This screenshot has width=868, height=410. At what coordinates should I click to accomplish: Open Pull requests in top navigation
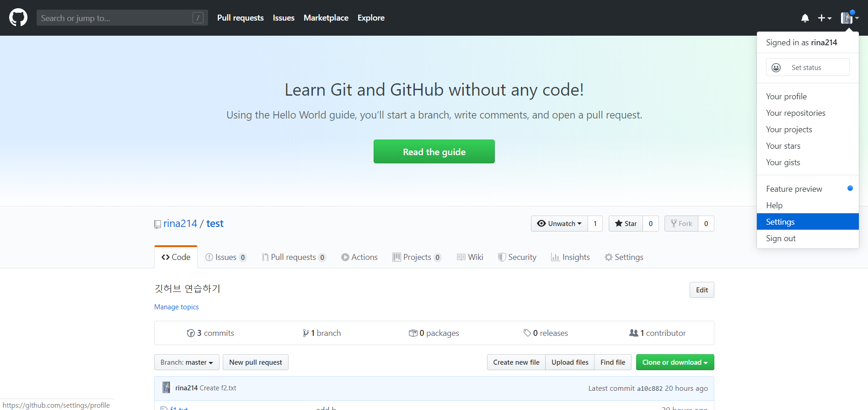(240, 18)
